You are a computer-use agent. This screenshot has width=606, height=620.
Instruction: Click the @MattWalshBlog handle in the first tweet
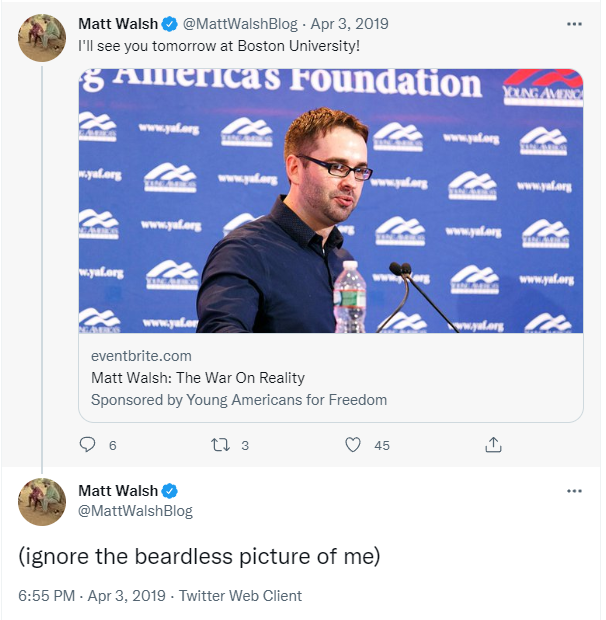pos(240,24)
